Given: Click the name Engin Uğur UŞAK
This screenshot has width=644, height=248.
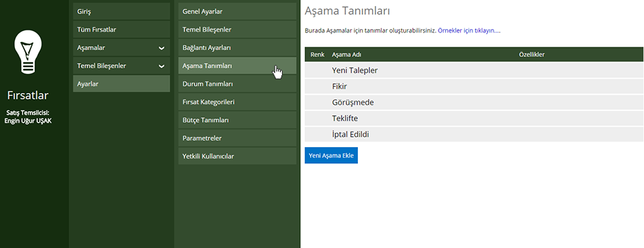Looking at the screenshot, I should click(28, 121).
